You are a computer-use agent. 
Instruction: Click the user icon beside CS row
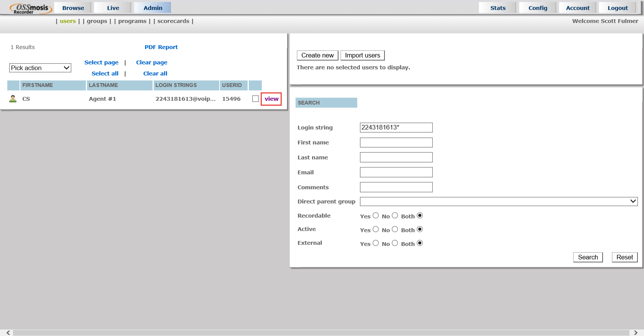(13, 99)
